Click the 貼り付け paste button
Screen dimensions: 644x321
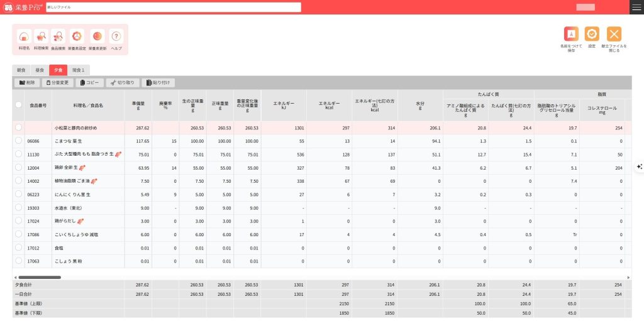point(158,82)
